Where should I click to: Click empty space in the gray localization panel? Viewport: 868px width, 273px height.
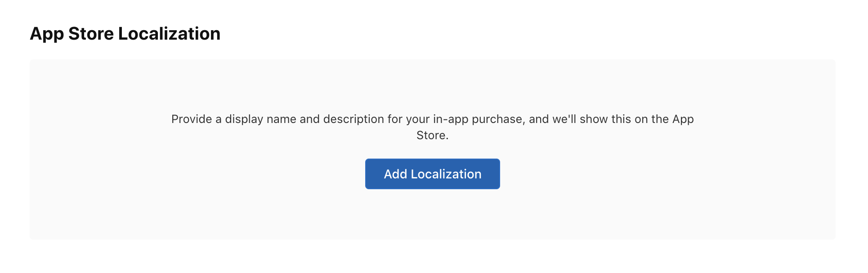coord(180,207)
